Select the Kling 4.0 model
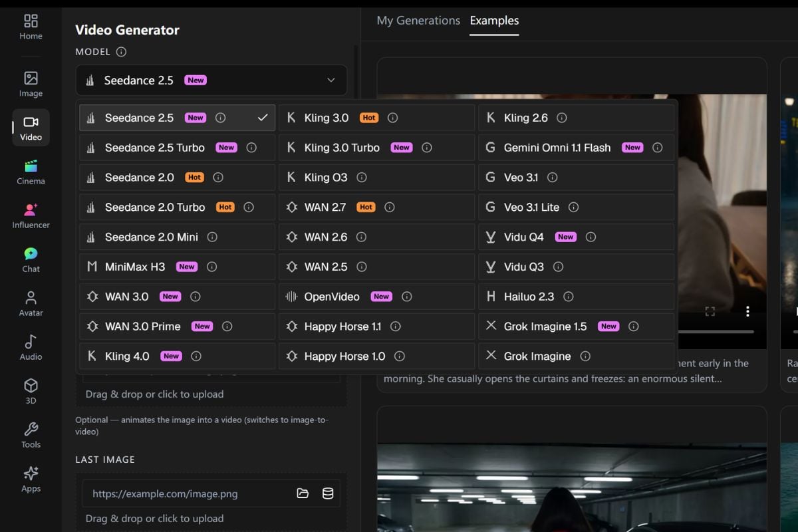Viewport: 798px width, 532px height. [x=177, y=356]
